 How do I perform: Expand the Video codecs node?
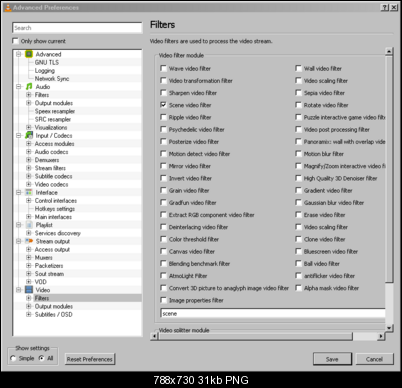pyautogui.click(x=29, y=184)
